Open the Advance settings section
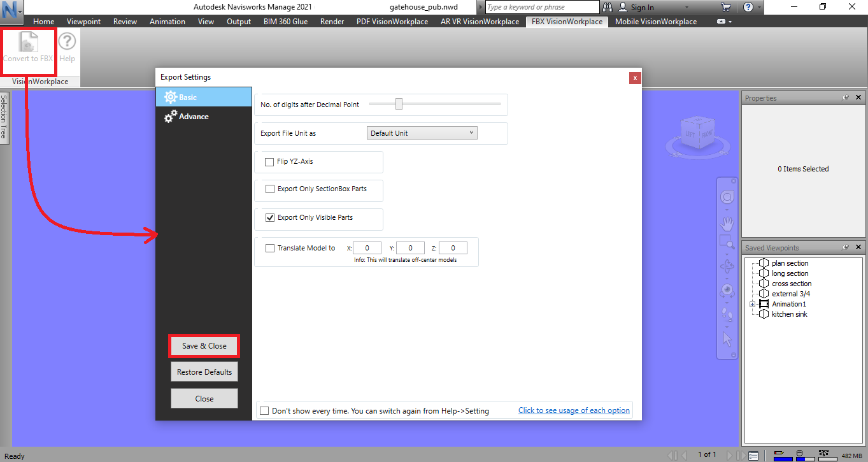 204,117
